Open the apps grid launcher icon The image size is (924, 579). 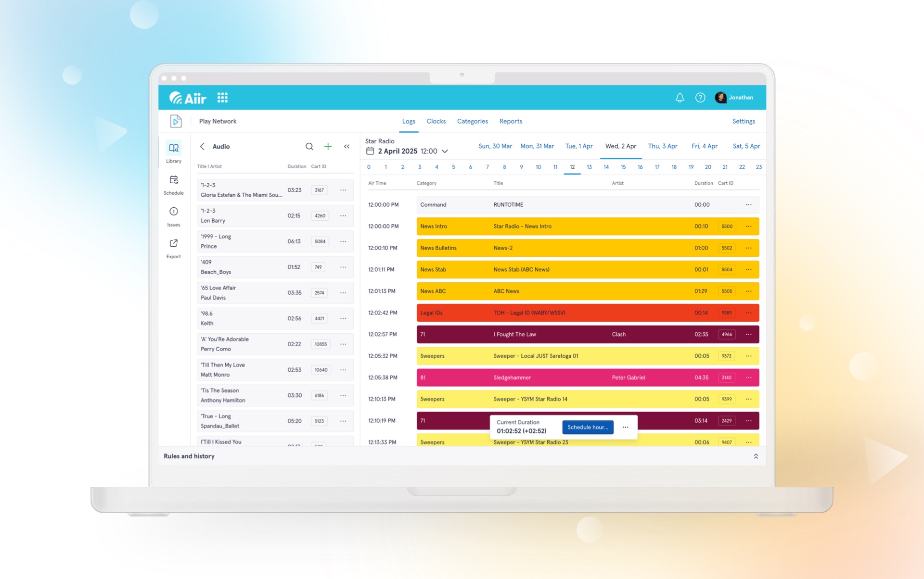click(222, 98)
